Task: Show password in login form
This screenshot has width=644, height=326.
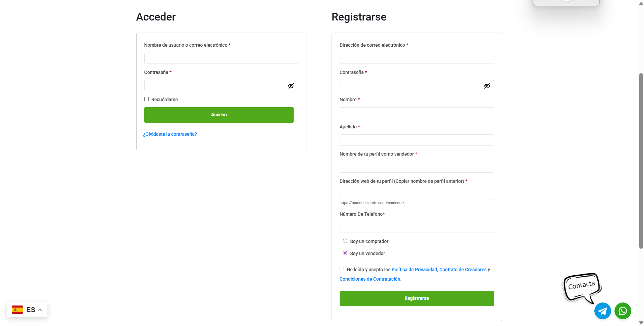Action: [x=291, y=86]
